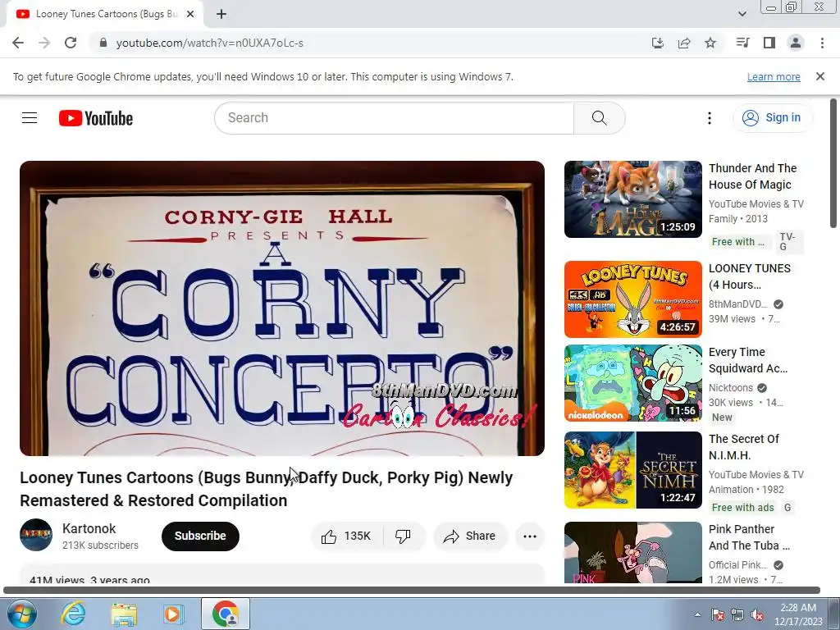Click the address bar URL
This screenshot has height=630, width=840.
pos(209,43)
